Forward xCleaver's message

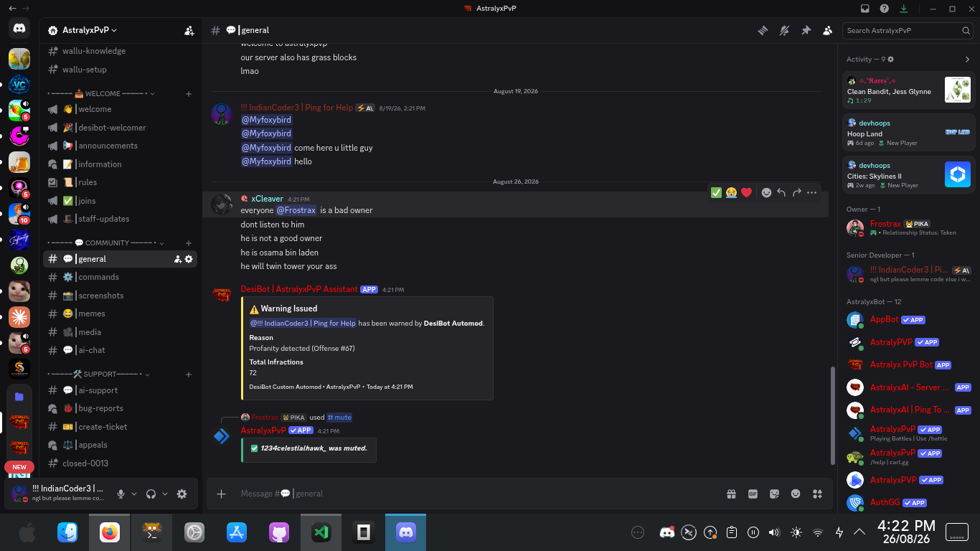tap(796, 192)
